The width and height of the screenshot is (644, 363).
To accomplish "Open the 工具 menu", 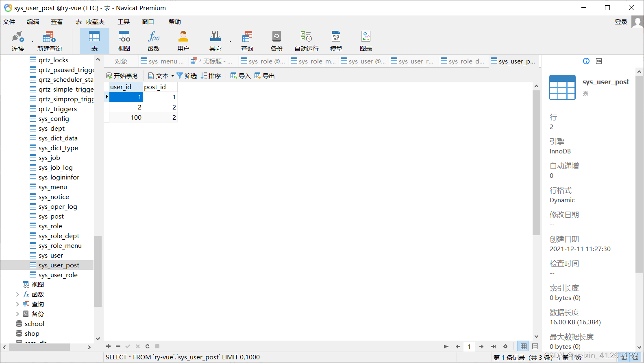I will pos(124,22).
